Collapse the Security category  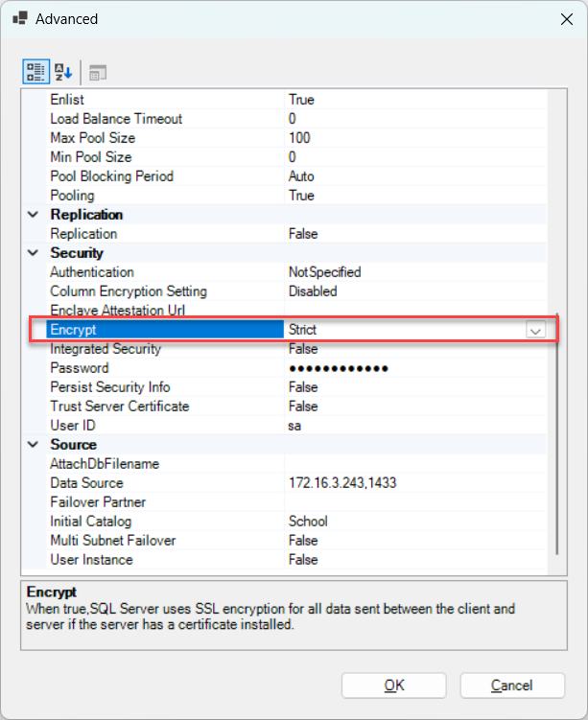tap(35, 253)
